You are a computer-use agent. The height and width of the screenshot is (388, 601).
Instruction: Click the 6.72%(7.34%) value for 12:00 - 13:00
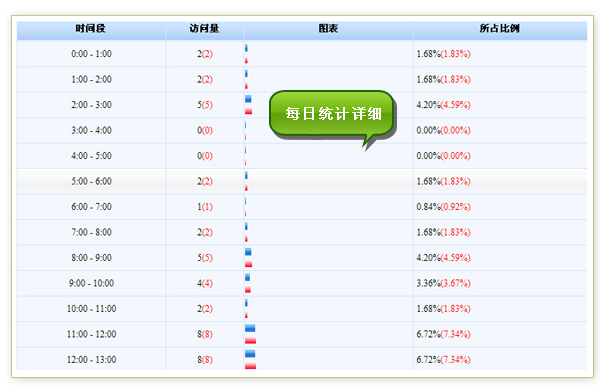[443, 360]
